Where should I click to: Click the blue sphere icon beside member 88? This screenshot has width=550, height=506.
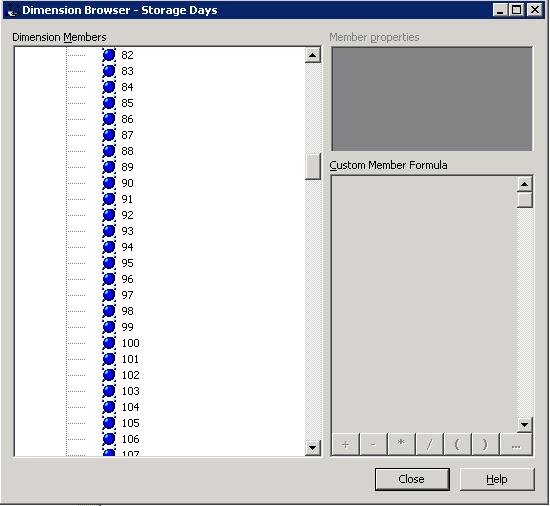click(x=109, y=151)
